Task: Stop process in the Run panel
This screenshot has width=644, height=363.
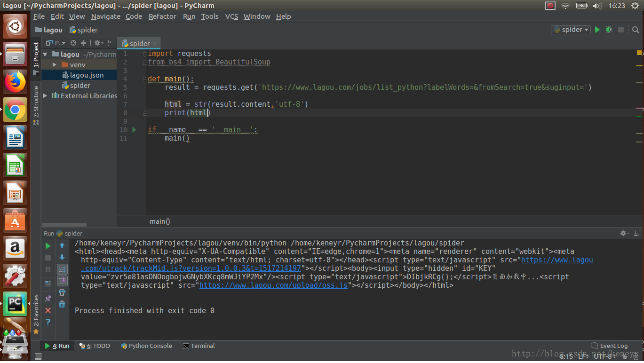Action: (48, 258)
